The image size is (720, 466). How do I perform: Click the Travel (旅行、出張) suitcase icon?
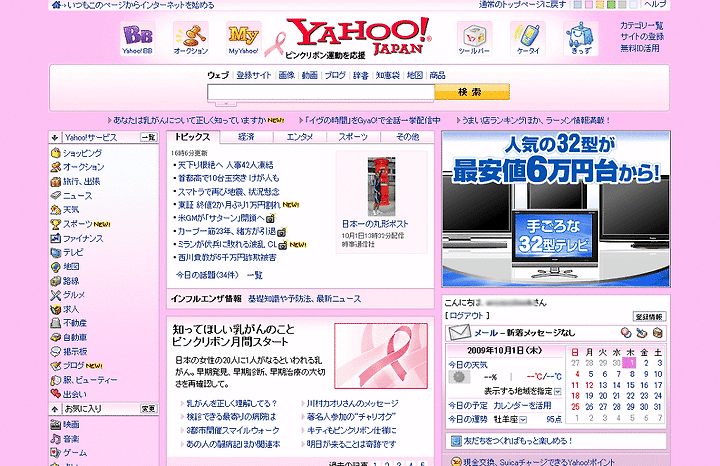pyautogui.click(x=56, y=181)
